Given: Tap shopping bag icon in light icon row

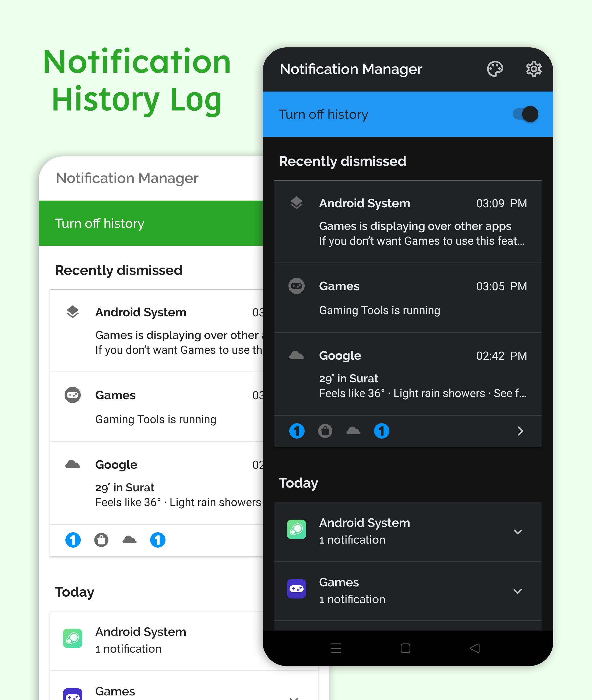Looking at the screenshot, I should (x=101, y=540).
